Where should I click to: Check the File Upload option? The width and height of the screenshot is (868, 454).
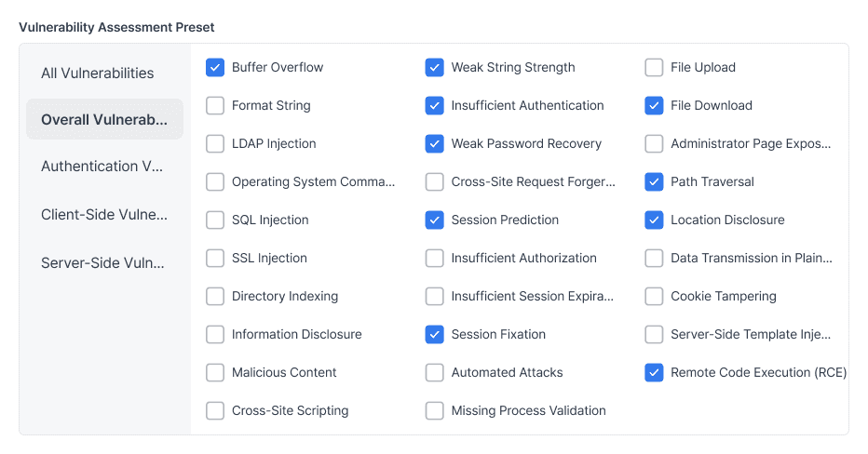[654, 68]
